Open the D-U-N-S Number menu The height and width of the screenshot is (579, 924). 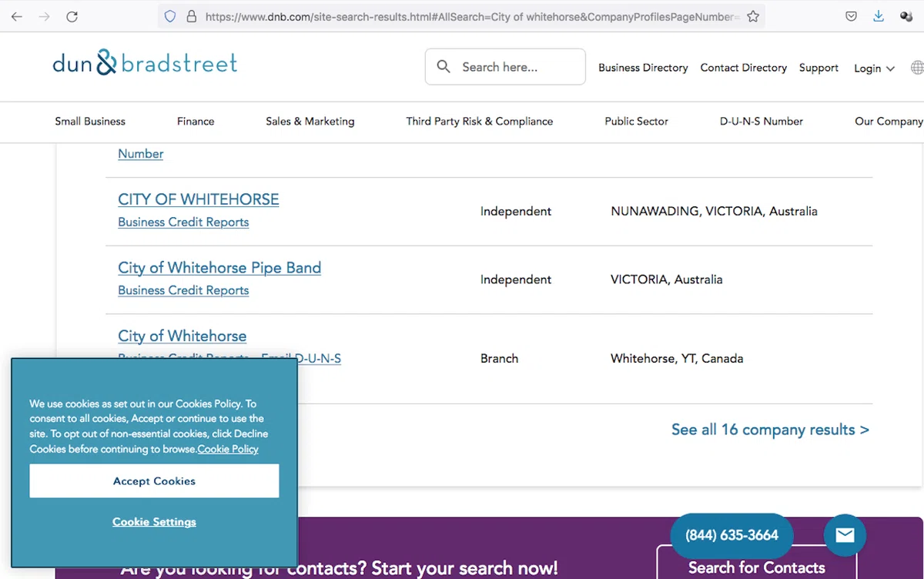pyautogui.click(x=762, y=122)
